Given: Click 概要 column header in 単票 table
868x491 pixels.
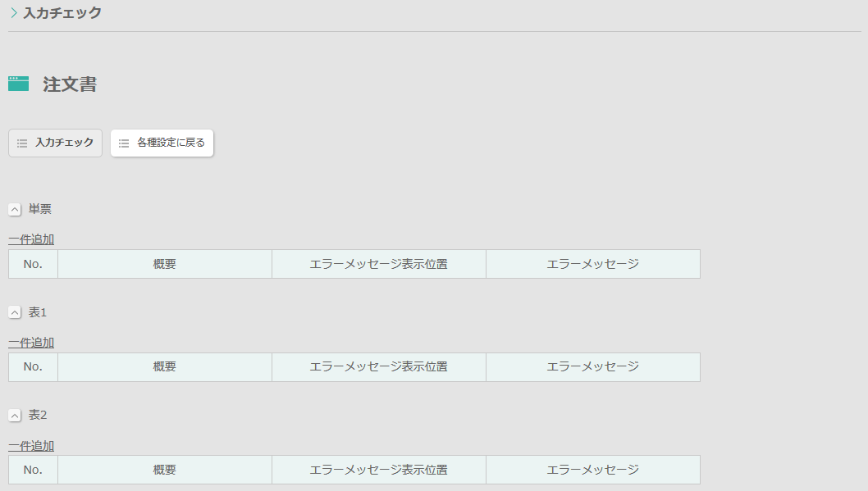Looking at the screenshot, I should [x=165, y=264].
